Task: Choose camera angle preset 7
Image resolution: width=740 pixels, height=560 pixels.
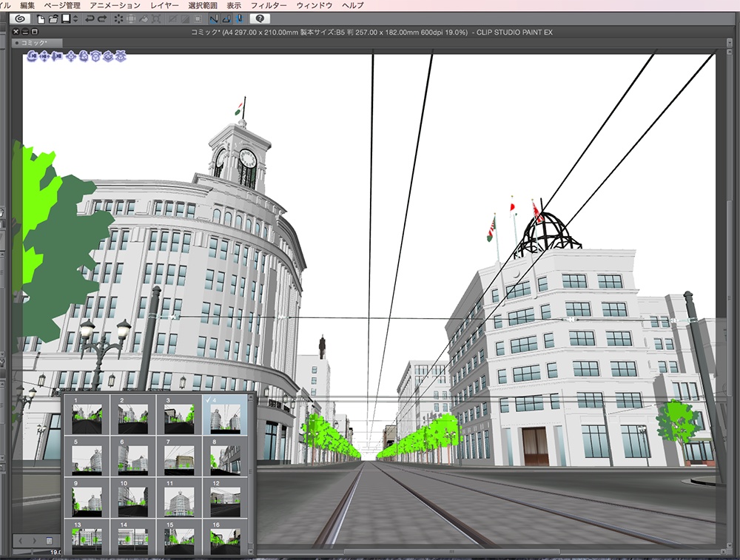Action: point(179,456)
